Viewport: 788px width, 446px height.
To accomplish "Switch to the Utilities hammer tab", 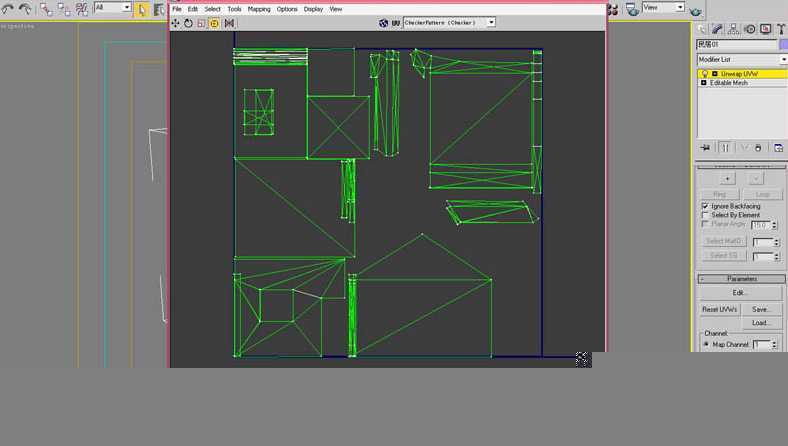I will click(781, 29).
